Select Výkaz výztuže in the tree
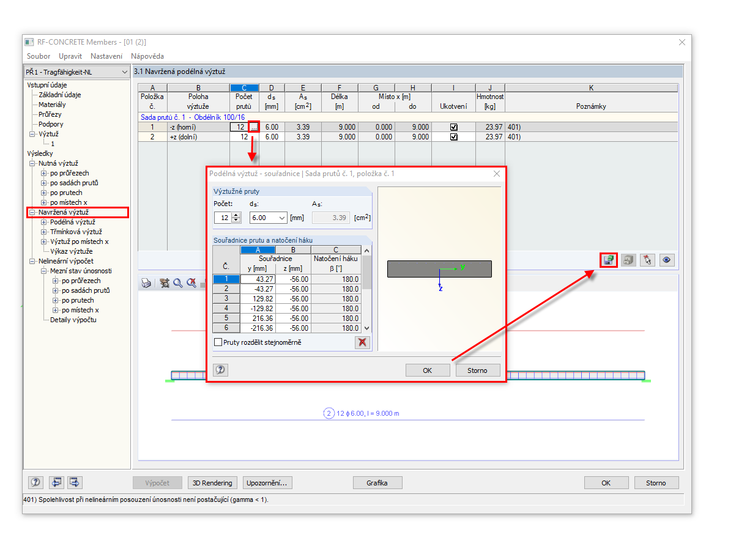Image resolution: width=747 pixels, height=560 pixels. click(x=72, y=251)
